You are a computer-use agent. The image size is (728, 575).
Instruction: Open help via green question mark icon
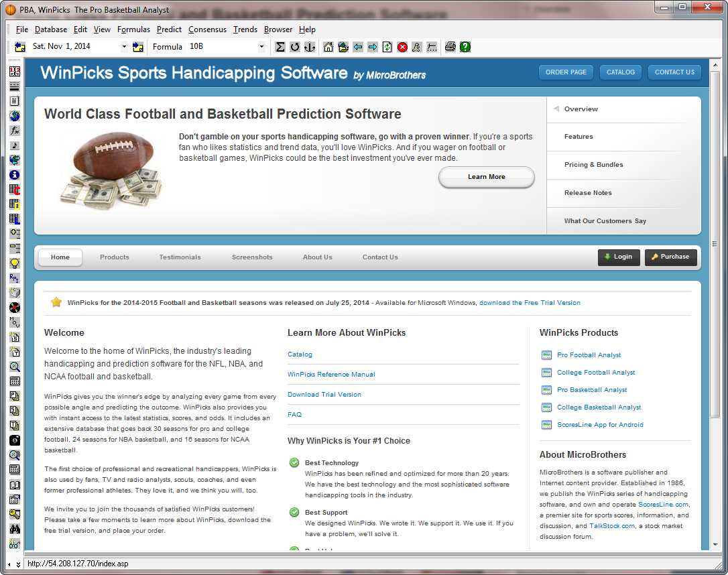coord(465,47)
